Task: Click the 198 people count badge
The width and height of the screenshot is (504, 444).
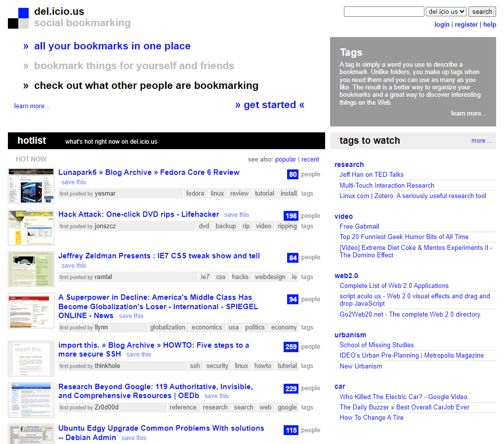Action: (291, 216)
